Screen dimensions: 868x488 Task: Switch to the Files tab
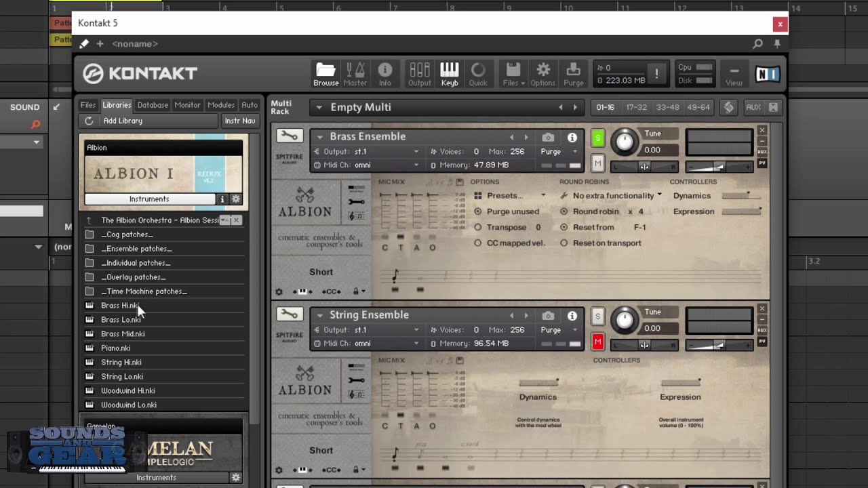pyautogui.click(x=88, y=105)
